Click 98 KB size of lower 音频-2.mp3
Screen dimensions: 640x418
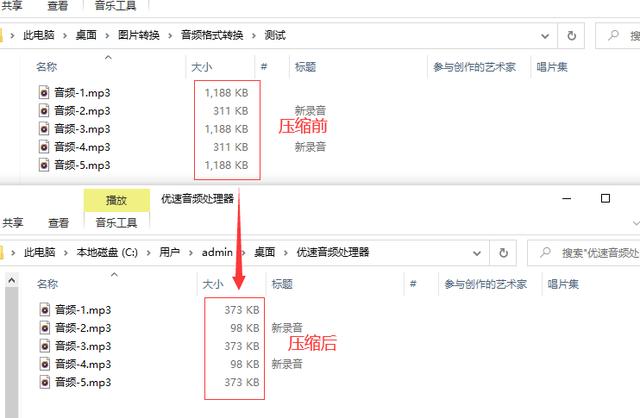pos(244,328)
